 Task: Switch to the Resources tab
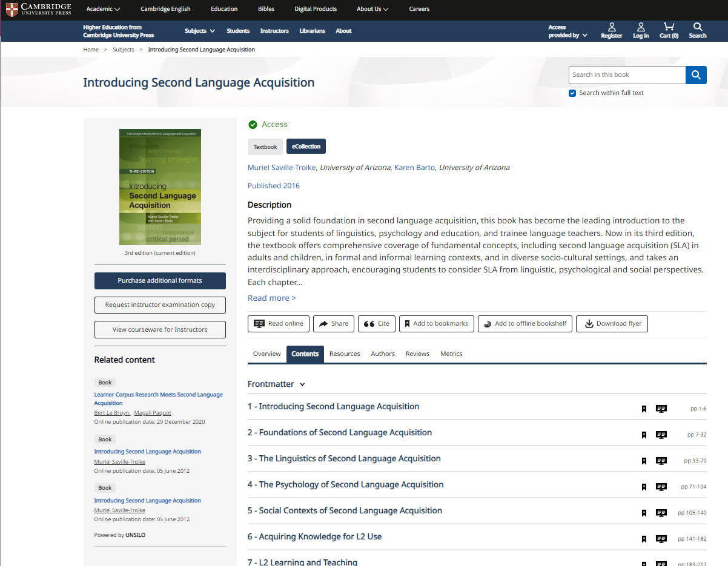[x=345, y=354]
